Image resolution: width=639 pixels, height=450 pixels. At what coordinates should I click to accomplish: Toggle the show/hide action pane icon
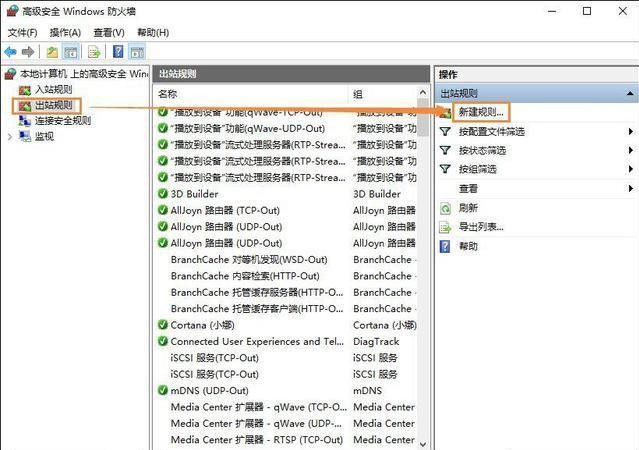tap(137, 52)
